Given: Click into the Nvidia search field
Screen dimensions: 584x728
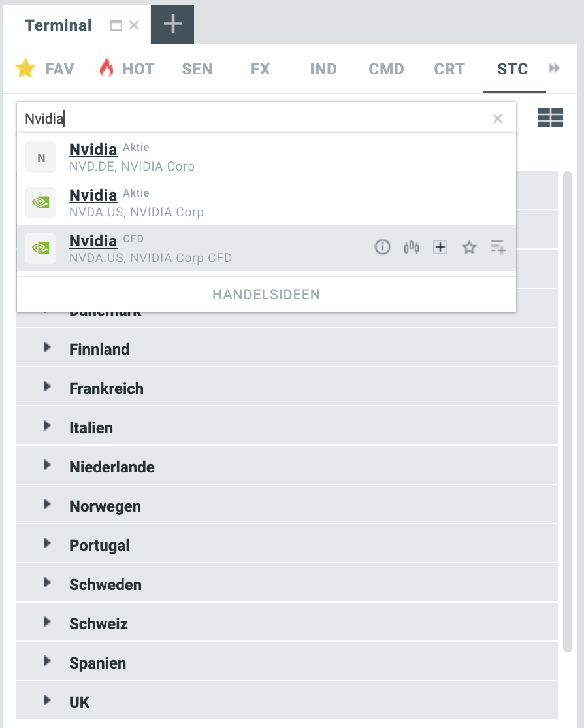Looking at the screenshot, I should (261, 118).
